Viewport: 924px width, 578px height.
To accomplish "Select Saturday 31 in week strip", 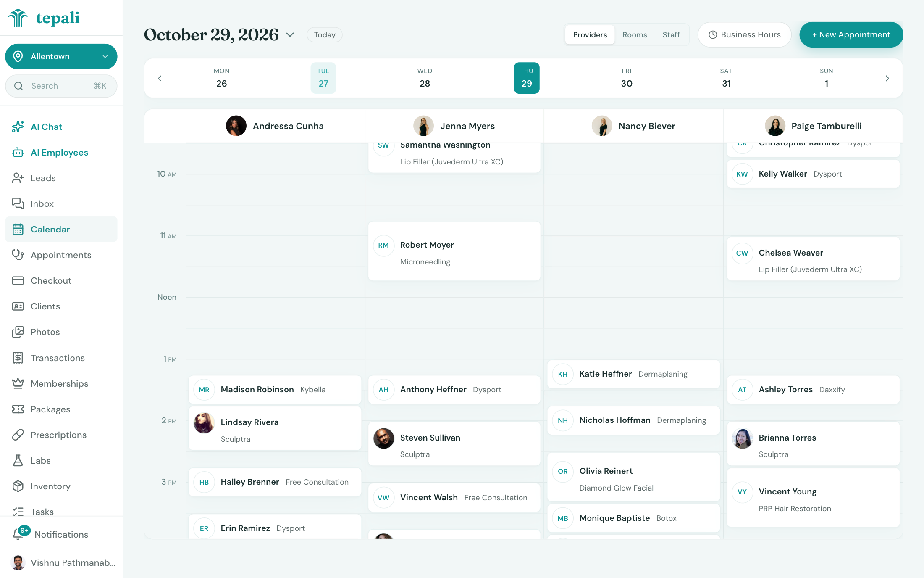I will pyautogui.click(x=726, y=78).
